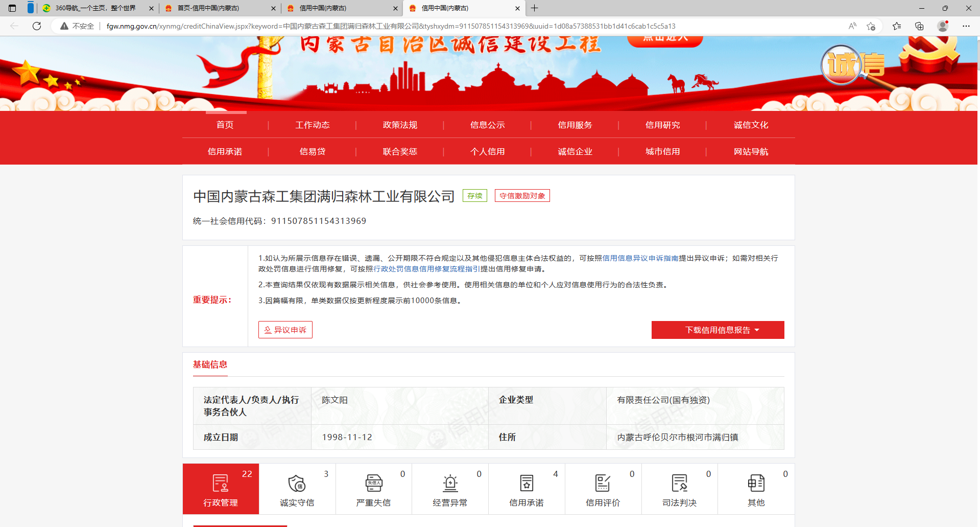Open 个人信用 menu item
This screenshot has height=527, width=980.
(488, 151)
